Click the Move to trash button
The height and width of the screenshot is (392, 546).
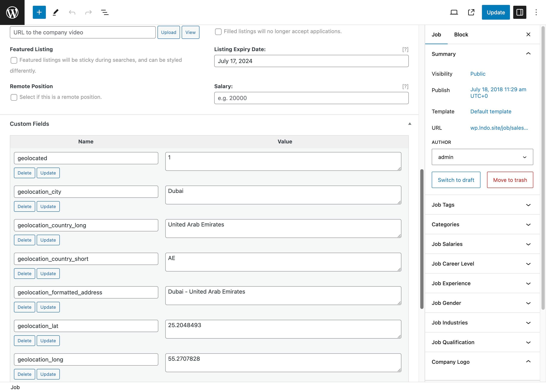(510, 180)
